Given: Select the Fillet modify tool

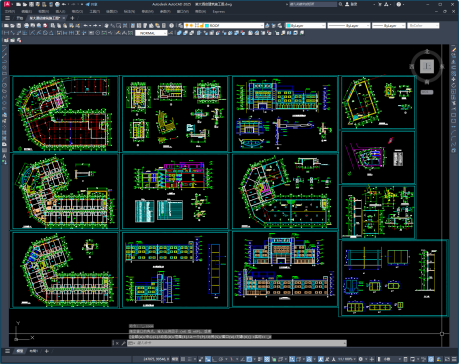Looking at the screenshot, I should (454, 137).
